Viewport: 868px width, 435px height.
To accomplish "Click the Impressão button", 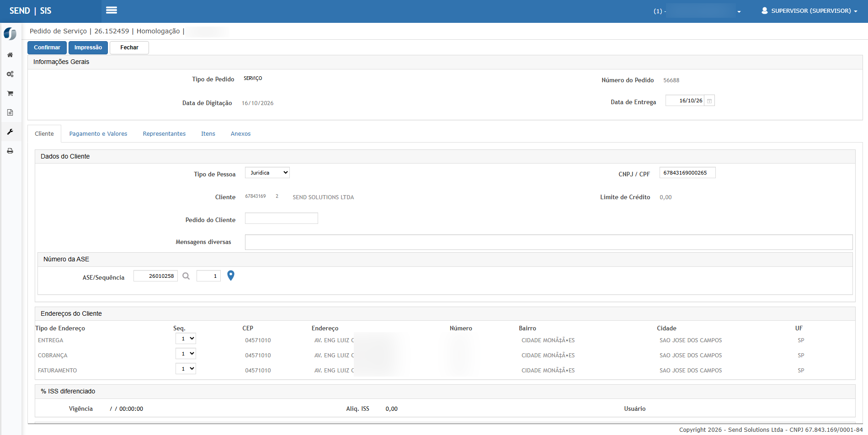I will coord(88,48).
